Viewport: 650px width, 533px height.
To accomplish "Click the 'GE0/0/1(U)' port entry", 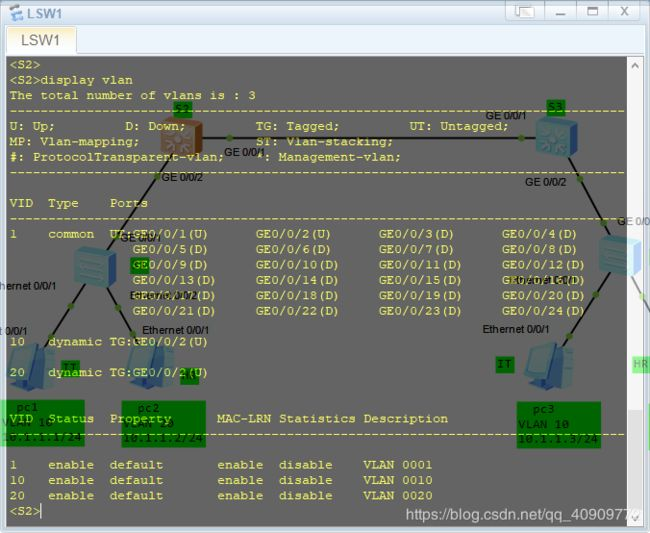I will (170, 234).
